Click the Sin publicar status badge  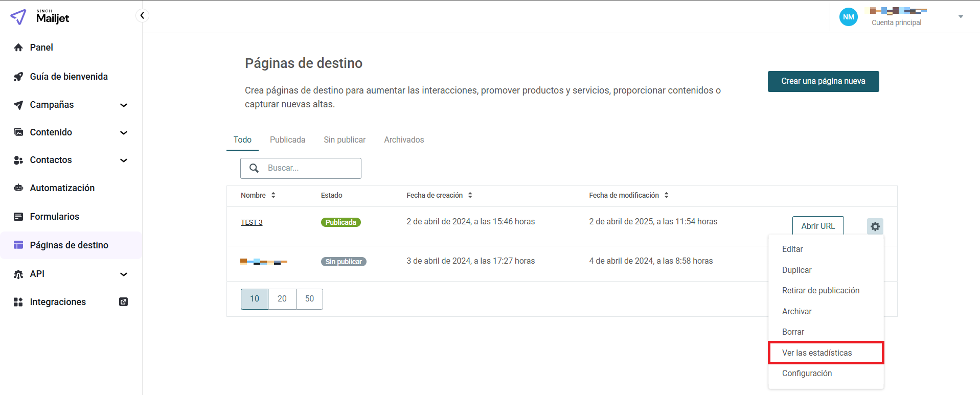(x=344, y=262)
